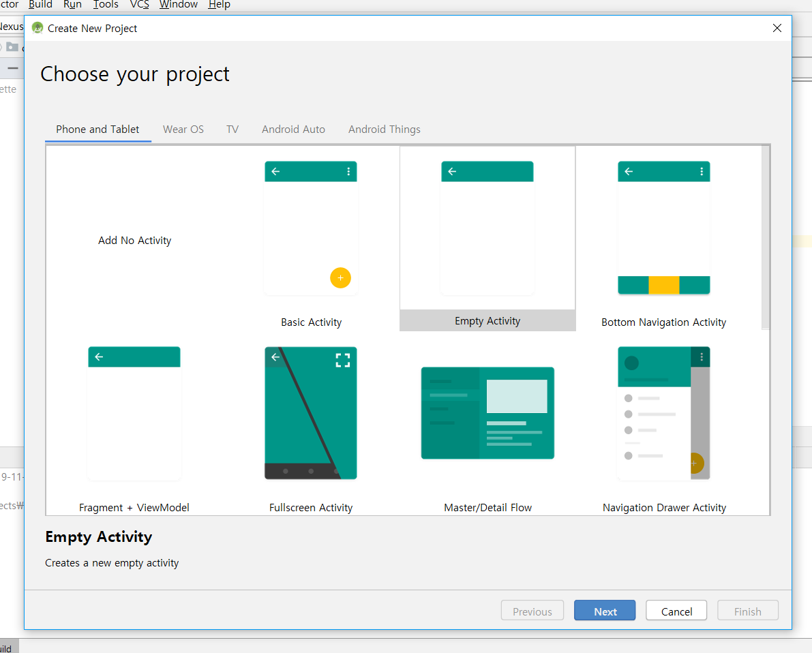Open the Run menu in main window
The image size is (812, 653).
click(x=72, y=4)
